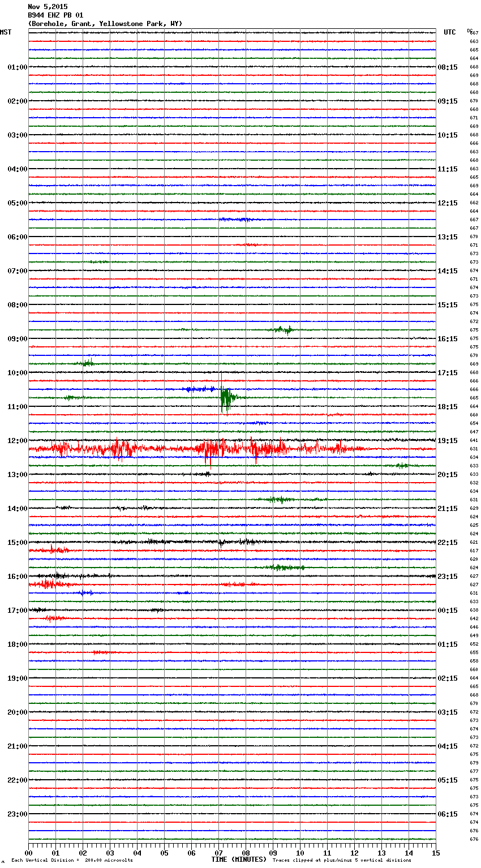
Task: Select the 06:00 MST hour label
Action: [x=17, y=237]
